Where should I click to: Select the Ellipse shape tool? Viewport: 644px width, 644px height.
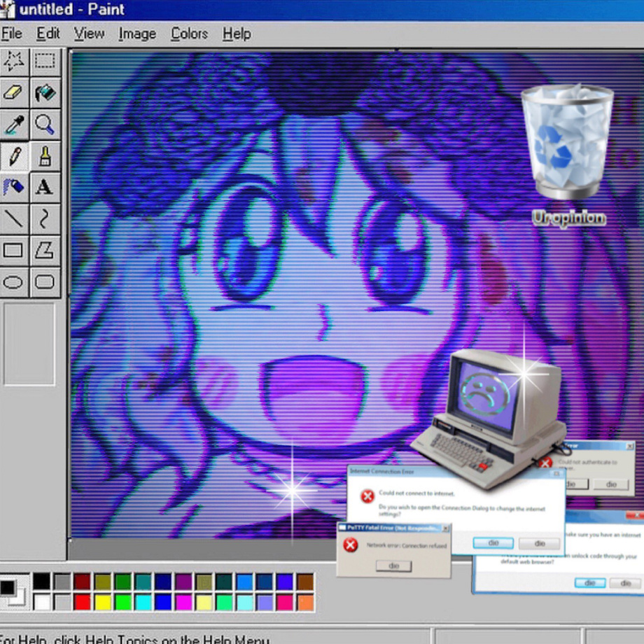[x=15, y=282]
